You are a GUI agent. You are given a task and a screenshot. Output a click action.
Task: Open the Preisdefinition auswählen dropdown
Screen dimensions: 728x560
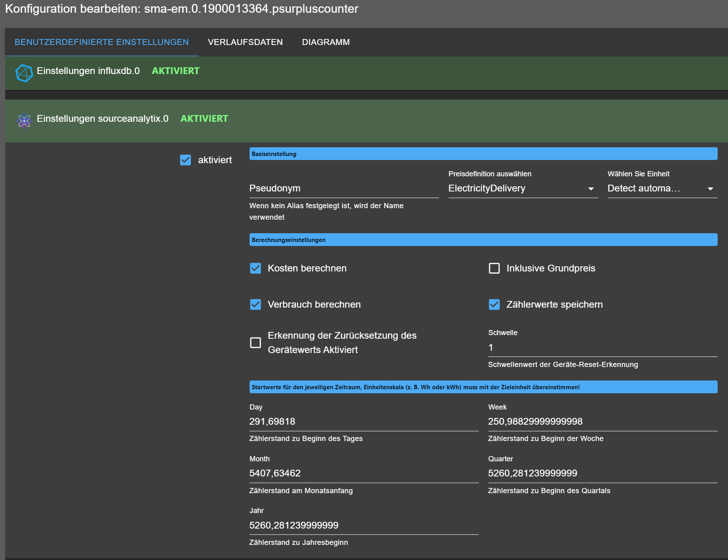point(523,188)
